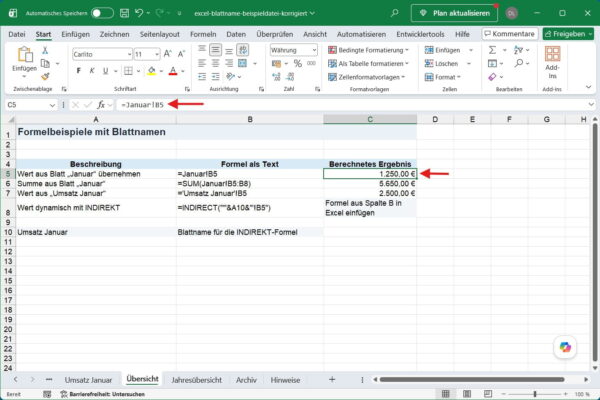Click text orientation icon
Screen dimensions: 600x400
coord(230,77)
